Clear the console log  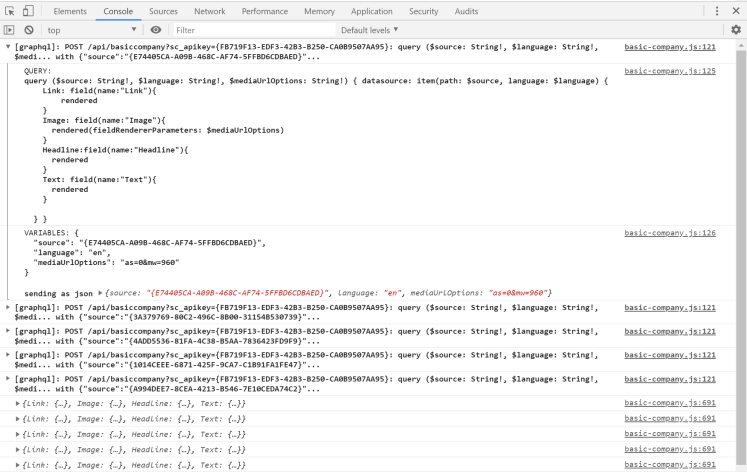coord(29,30)
